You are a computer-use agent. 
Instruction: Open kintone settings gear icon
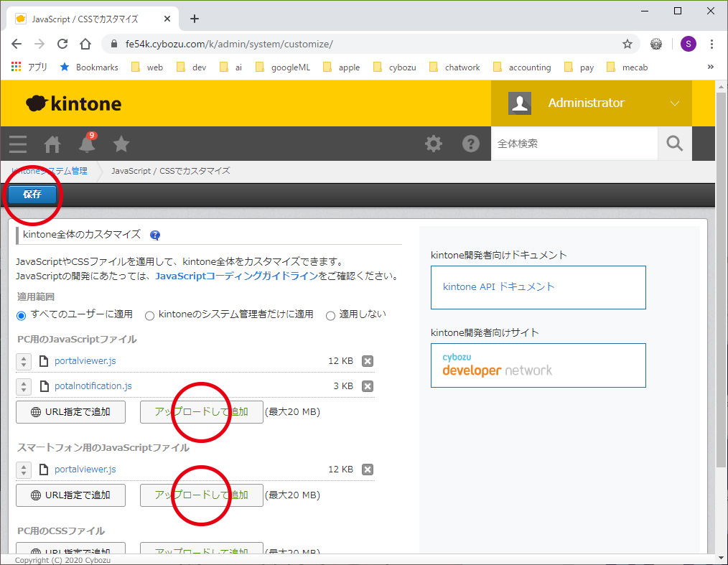[434, 144]
